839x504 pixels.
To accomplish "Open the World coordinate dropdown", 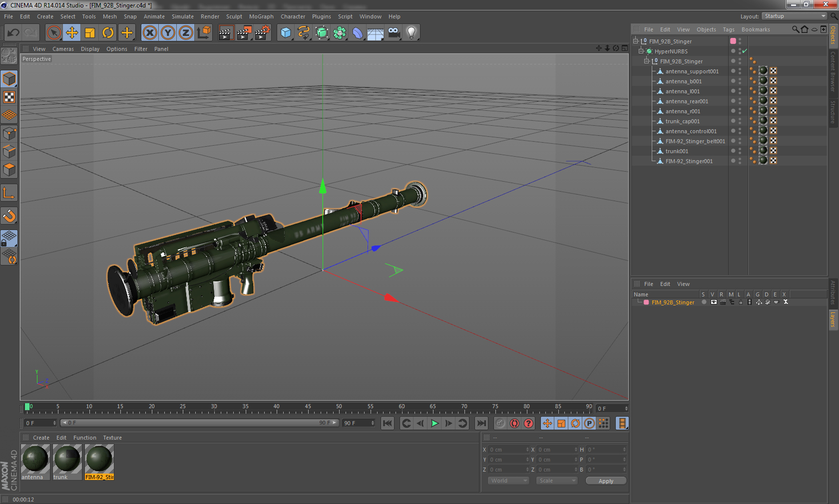I will [508, 481].
